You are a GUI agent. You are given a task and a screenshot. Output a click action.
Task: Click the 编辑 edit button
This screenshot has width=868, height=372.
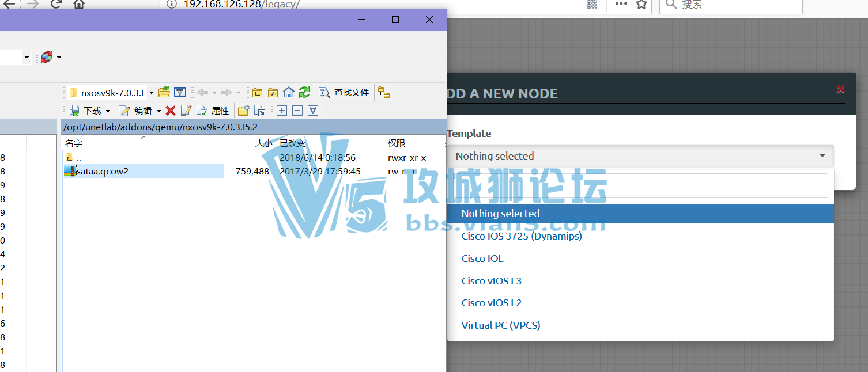135,111
